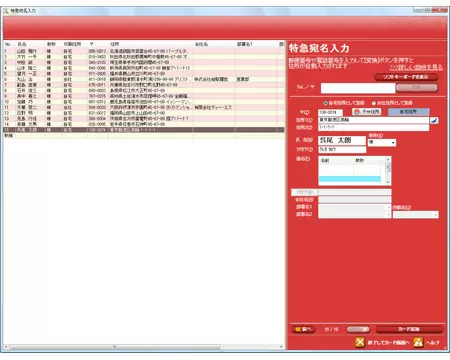The width and height of the screenshot is (450, 360).
Task: Click the カード追加 button
Action: click(409, 329)
